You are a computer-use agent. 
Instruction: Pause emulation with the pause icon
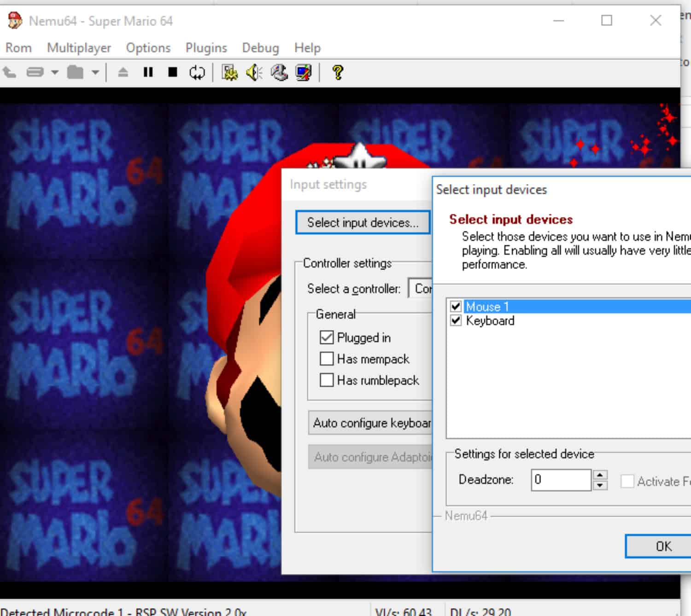(148, 72)
